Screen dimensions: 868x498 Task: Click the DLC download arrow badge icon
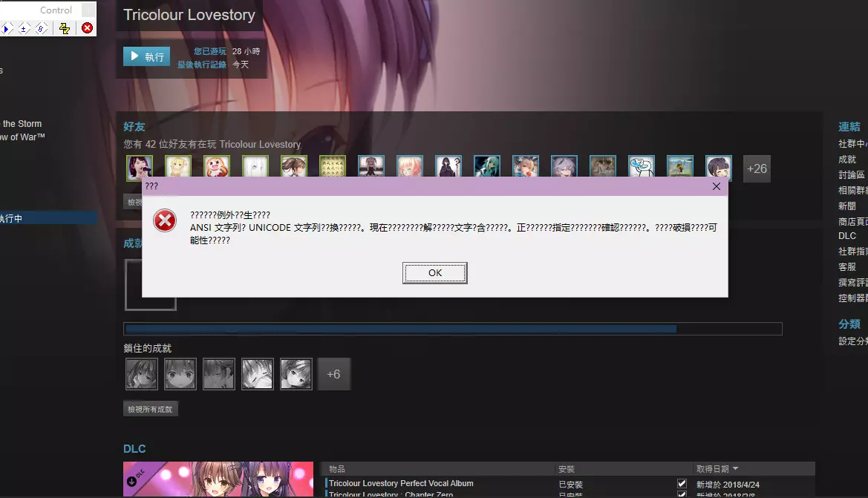coord(131,481)
